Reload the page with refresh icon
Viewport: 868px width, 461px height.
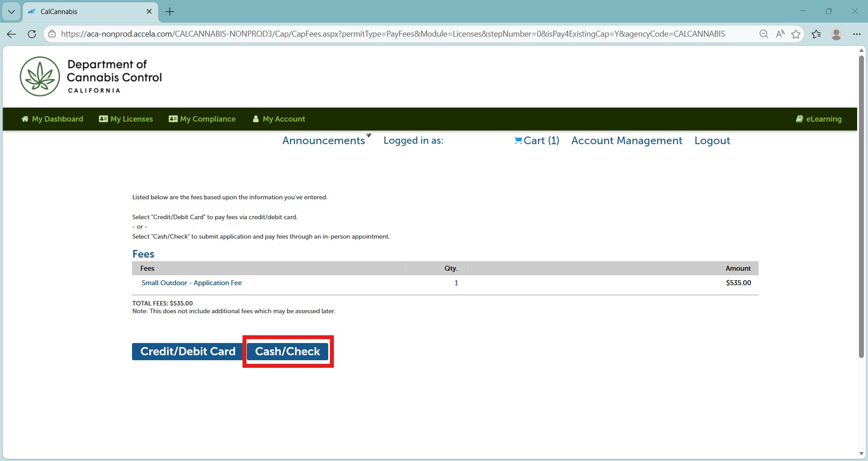click(32, 34)
